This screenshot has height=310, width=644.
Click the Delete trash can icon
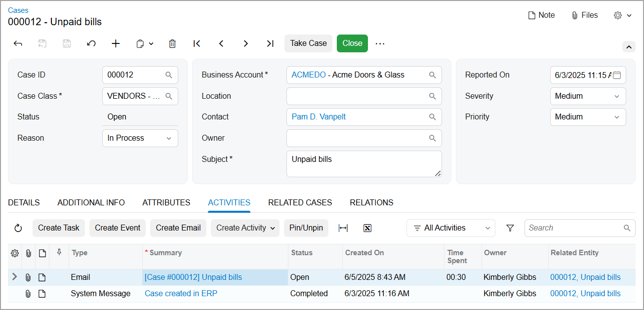pyautogui.click(x=172, y=43)
